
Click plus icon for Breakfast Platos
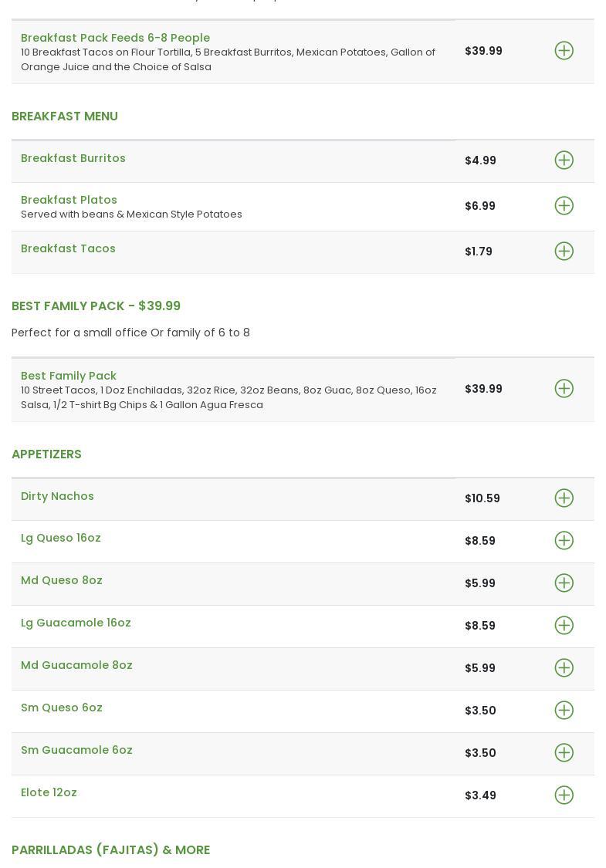click(x=564, y=206)
